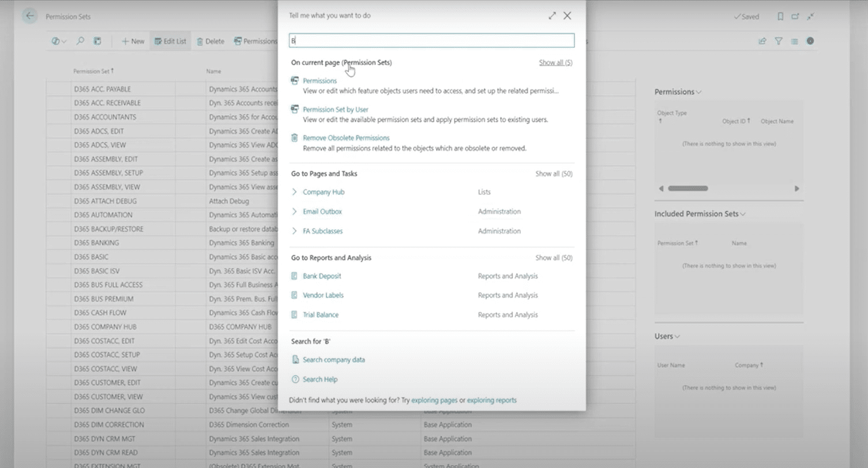Open the analysis mode dropdown in the toolbar
Viewport: 868px width, 468px height.
59,41
